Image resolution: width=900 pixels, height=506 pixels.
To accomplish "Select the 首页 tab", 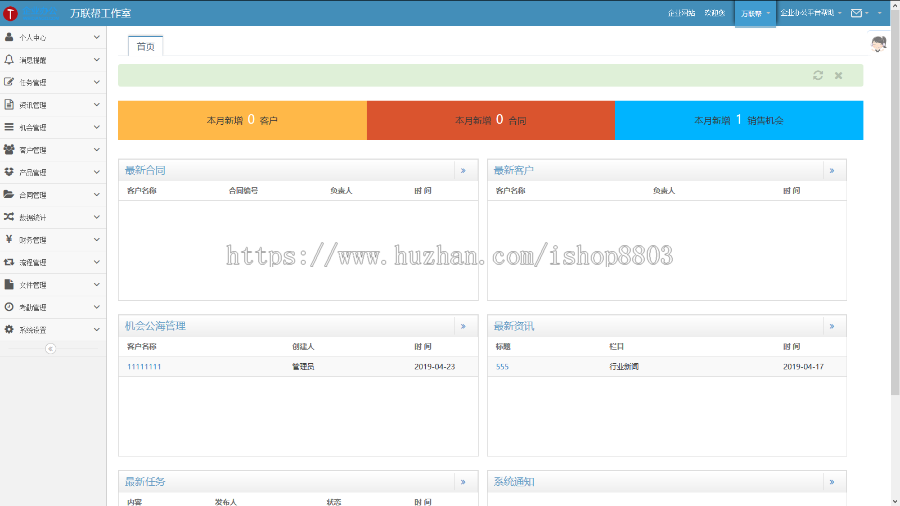I will tap(145, 46).
